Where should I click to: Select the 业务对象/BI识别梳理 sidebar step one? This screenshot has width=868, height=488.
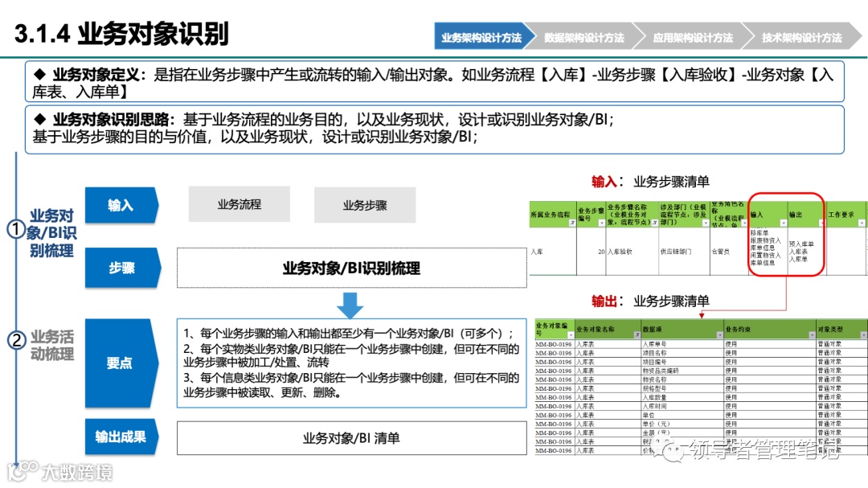click(x=51, y=233)
